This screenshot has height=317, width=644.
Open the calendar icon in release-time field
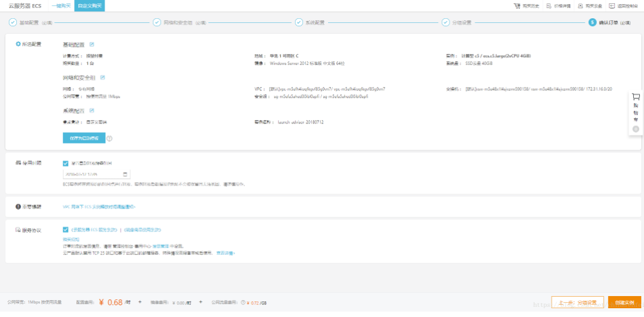(126, 175)
